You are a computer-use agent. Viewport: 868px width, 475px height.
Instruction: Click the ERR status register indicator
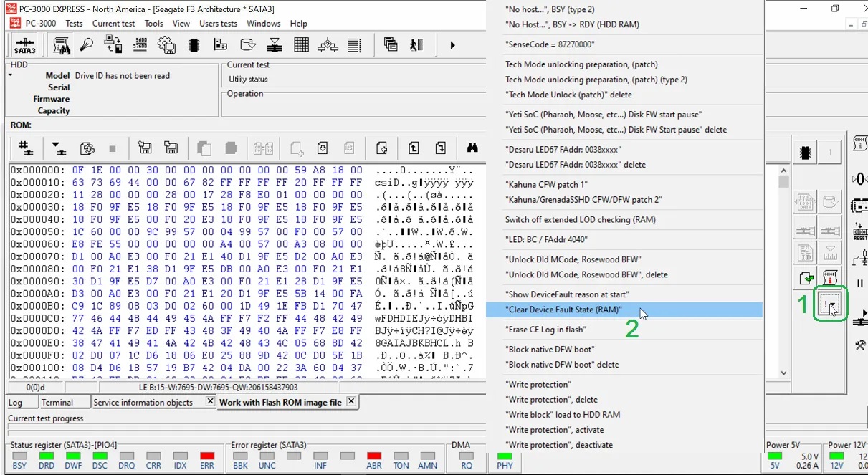(207, 456)
